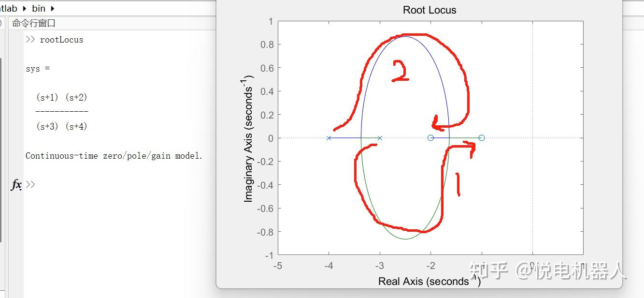Select the bin folder in address path
The height and width of the screenshot is (298, 644).
coord(39,9)
